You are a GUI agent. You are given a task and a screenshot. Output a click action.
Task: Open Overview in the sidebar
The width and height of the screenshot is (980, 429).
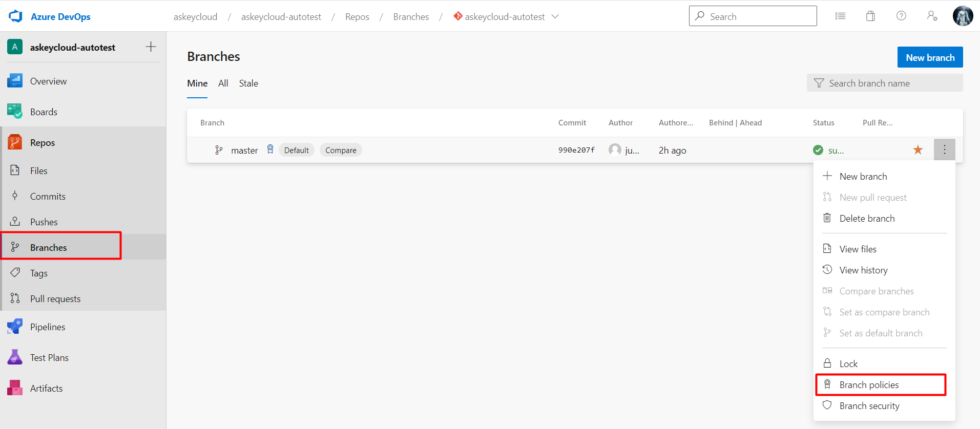(x=83, y=81)
